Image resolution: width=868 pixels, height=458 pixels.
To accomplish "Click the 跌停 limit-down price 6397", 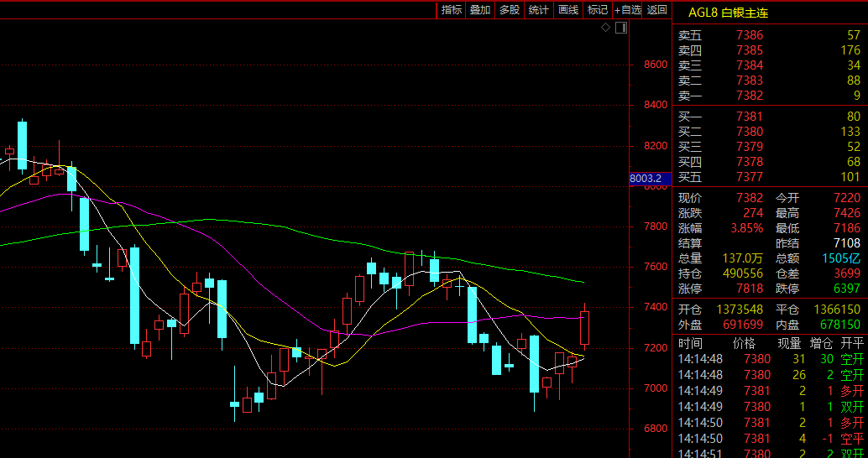I will [x=847, y=289].
